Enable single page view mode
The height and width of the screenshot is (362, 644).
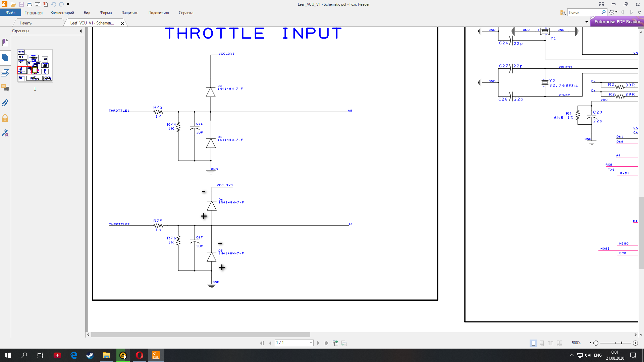coord(533,343)
